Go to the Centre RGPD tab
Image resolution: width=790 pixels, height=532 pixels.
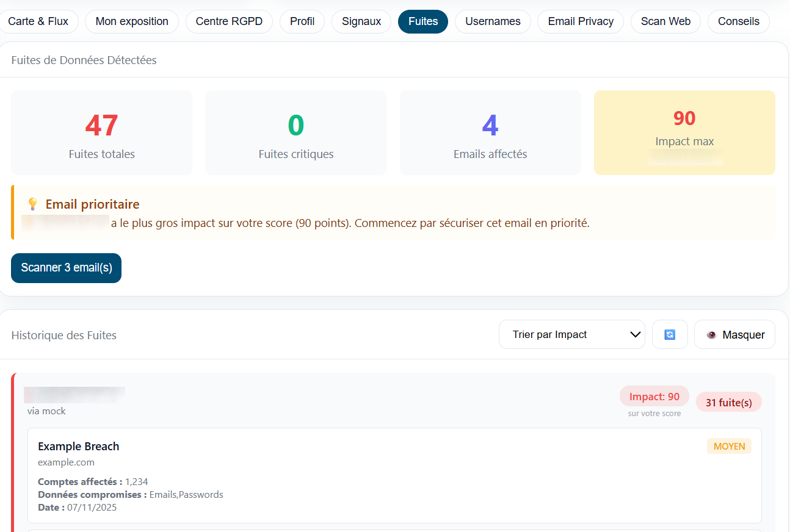[229, 21]
